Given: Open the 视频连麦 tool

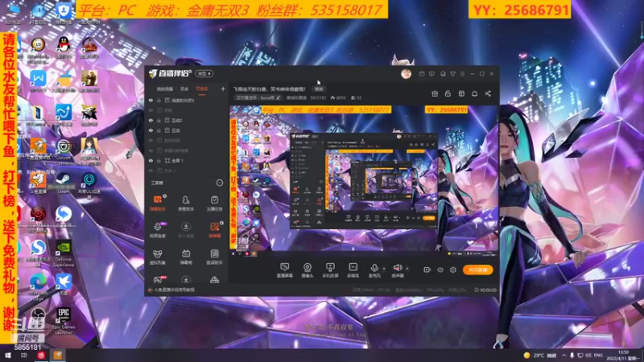Looking at the screenshot, I should click(x=157, y=230).
